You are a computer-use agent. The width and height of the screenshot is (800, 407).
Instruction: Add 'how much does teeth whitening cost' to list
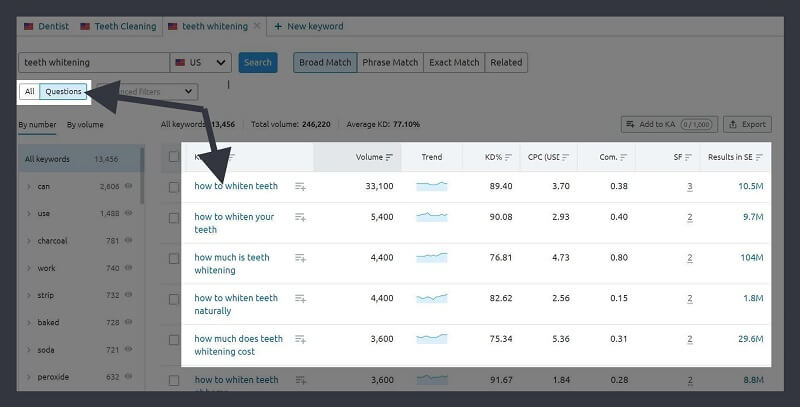(301, 339)
